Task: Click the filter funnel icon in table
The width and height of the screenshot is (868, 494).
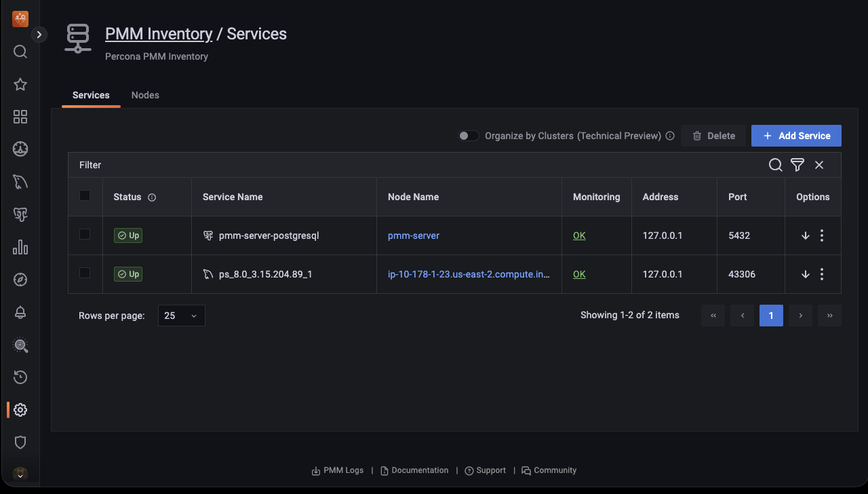Action: click(x=797, y=165)
